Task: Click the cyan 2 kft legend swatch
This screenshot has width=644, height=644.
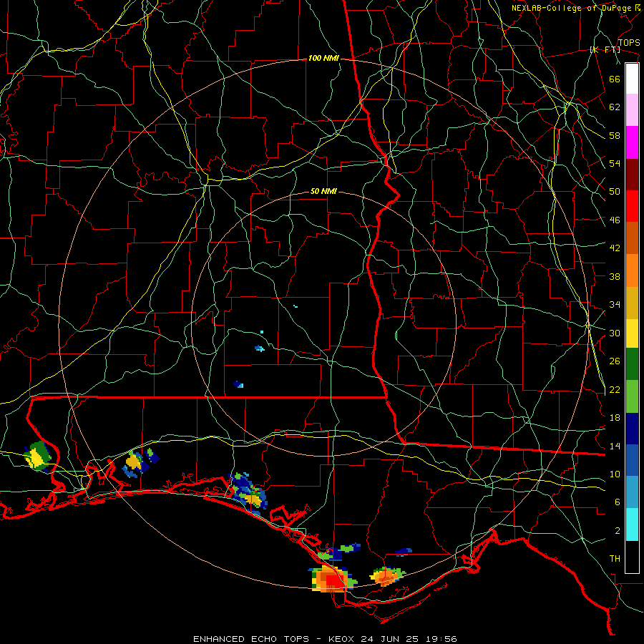Action: [632, 525]
